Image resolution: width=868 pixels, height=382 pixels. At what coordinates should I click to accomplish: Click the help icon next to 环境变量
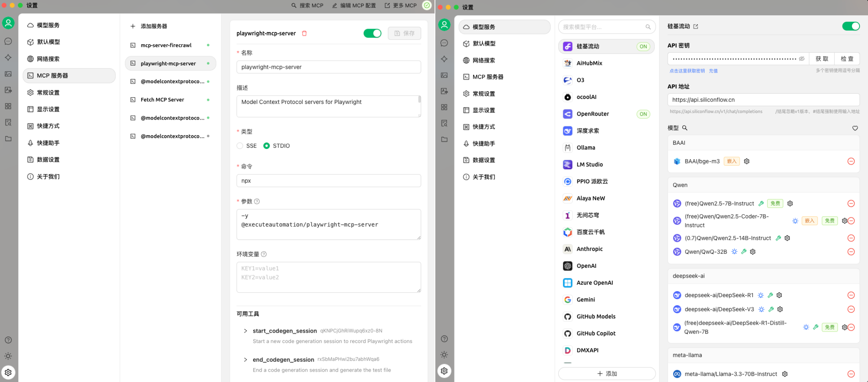pyautogui.click(x=264, y=254)
